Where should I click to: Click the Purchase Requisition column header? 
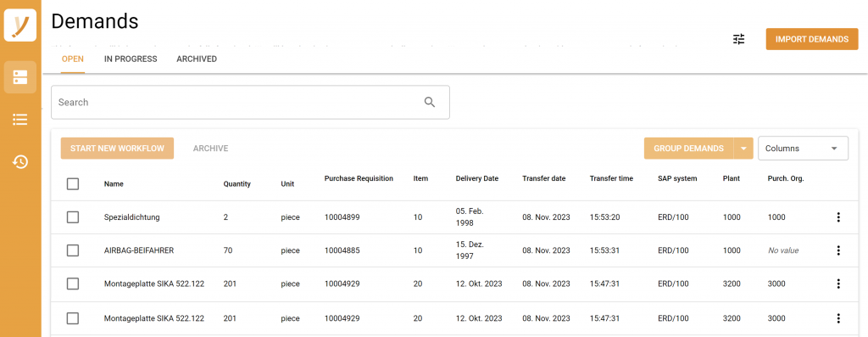(x=359, y=178)
